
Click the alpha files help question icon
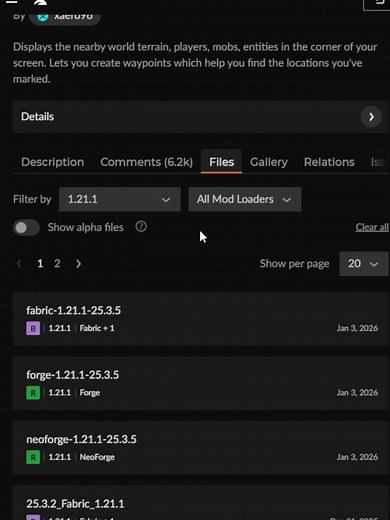click(141, 227)
